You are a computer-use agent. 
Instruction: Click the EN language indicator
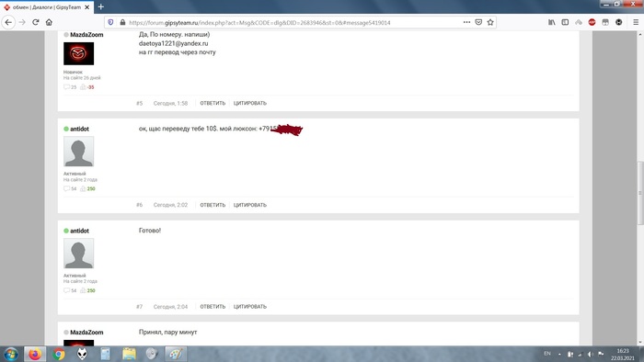547,354
